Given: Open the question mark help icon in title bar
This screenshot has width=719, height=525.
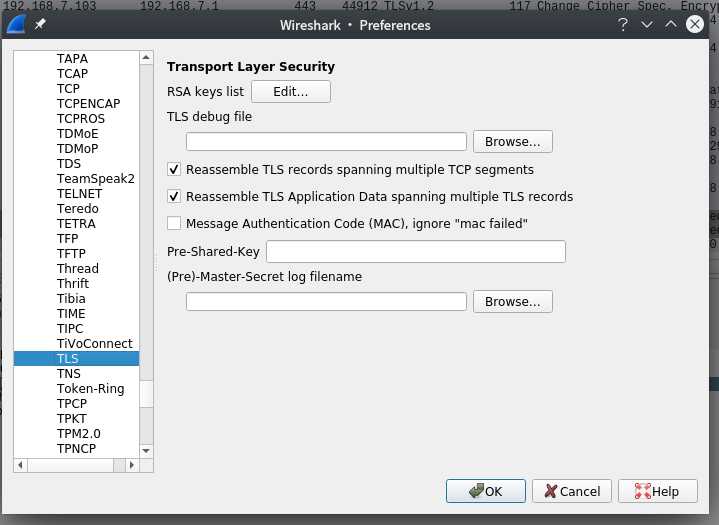Looking at the screenshot, I should coord(623,24).
